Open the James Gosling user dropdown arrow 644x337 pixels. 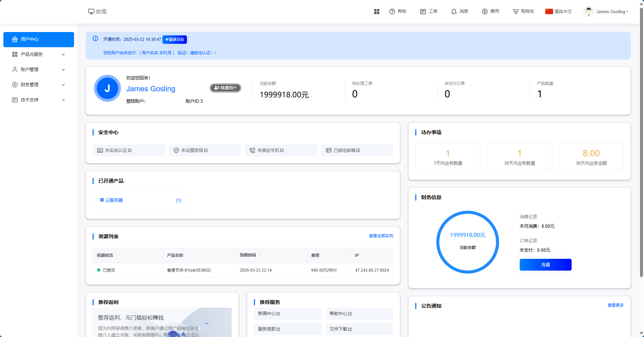(x=627, y=12)
